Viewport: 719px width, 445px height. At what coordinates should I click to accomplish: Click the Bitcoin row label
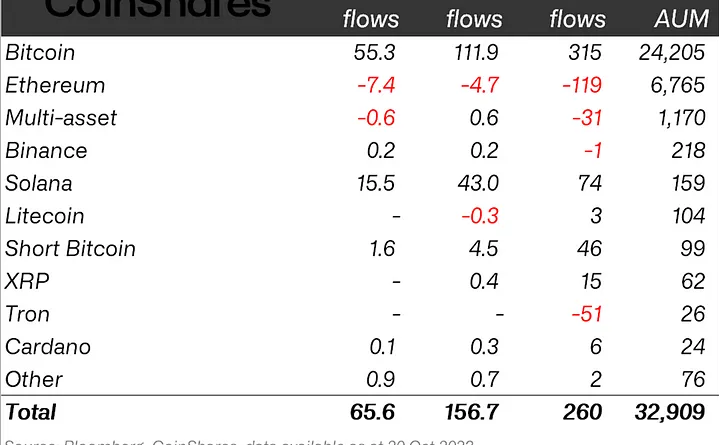pyautogui.click(x=40, y=52)
